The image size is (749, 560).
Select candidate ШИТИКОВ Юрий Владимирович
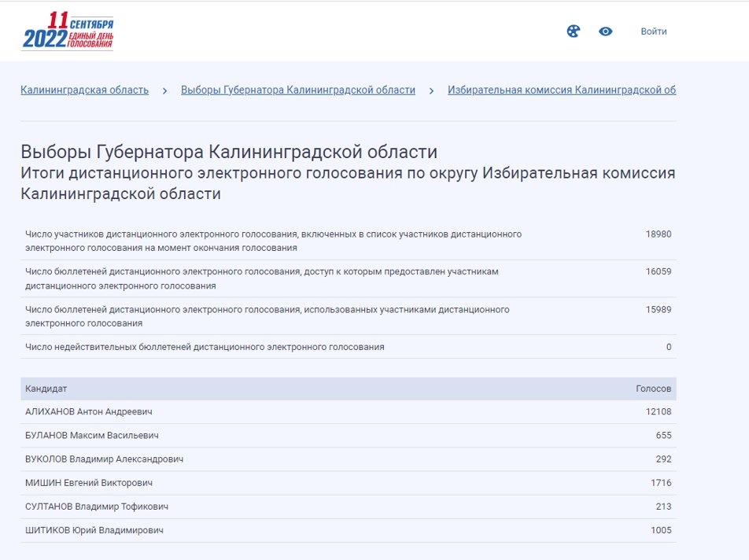coord(94,530)
